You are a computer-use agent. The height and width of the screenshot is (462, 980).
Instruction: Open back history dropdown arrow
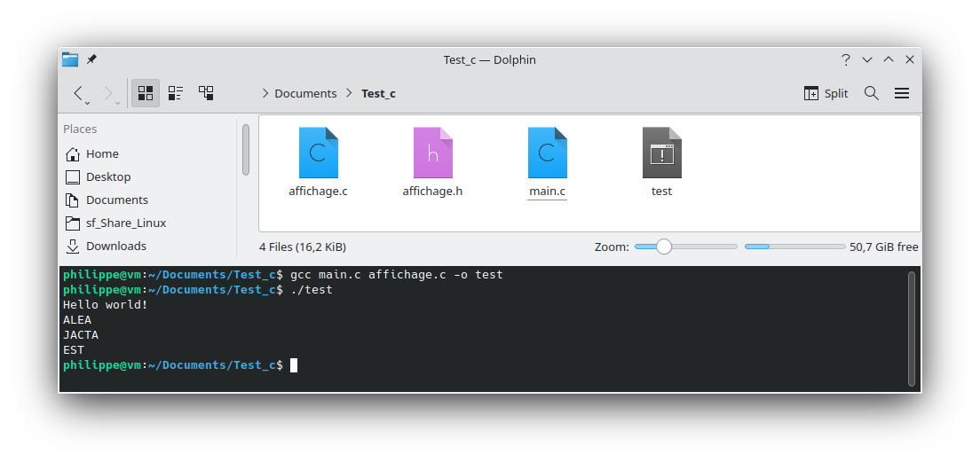pos(88,103)
